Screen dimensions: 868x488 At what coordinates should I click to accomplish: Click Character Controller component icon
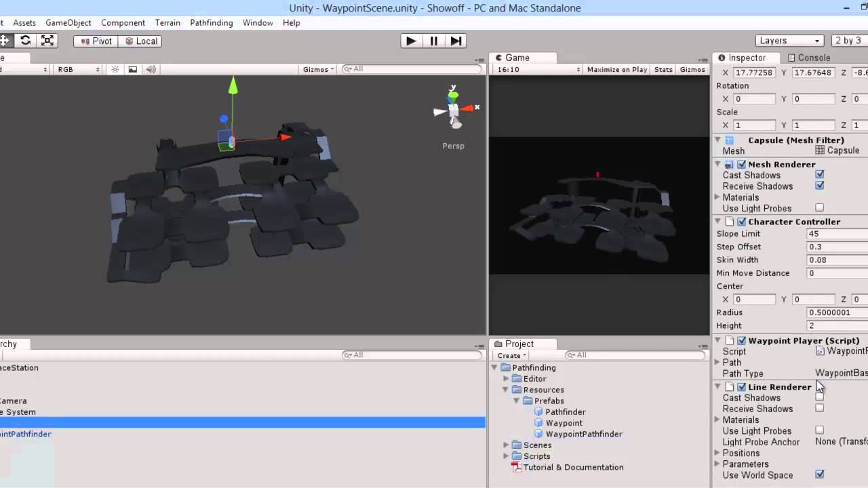[730, 222]
